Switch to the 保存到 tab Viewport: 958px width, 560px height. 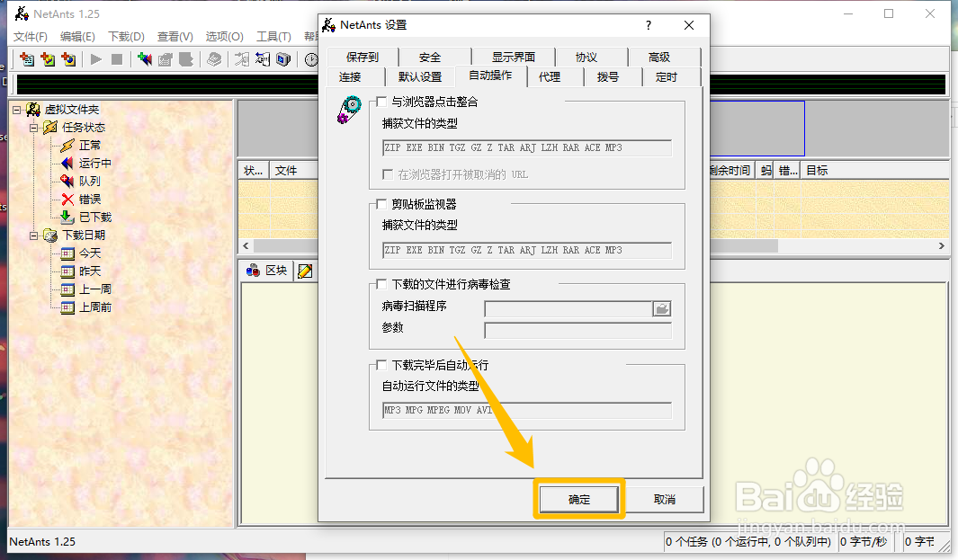(363, 57)
